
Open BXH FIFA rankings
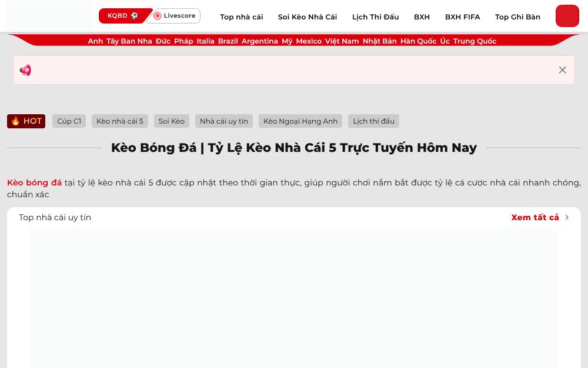462,17
